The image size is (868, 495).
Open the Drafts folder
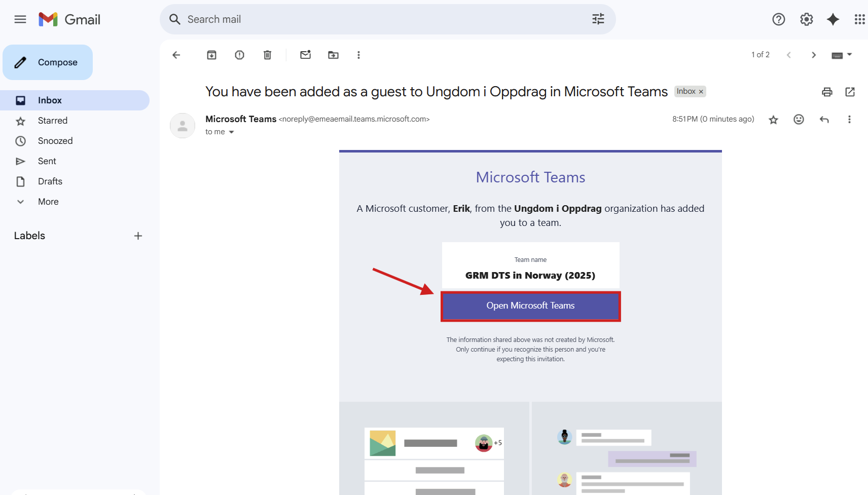(x=75, y=181)
